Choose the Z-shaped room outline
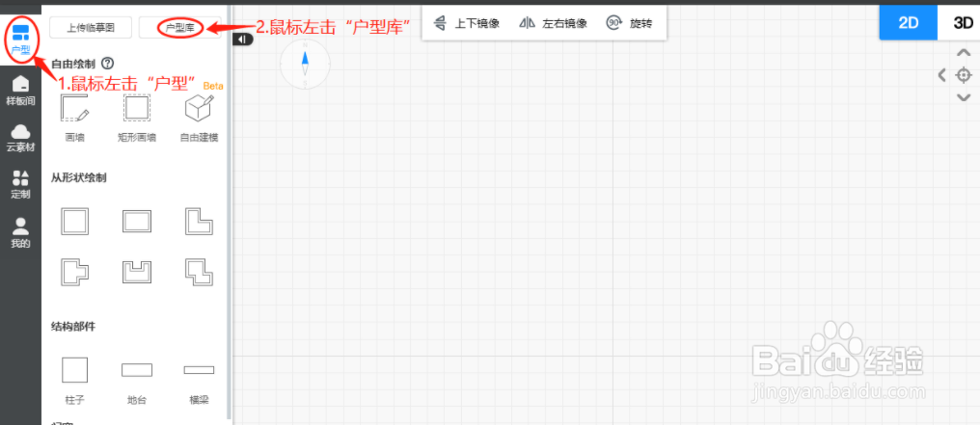980x425 pixels. coord(200,272)
